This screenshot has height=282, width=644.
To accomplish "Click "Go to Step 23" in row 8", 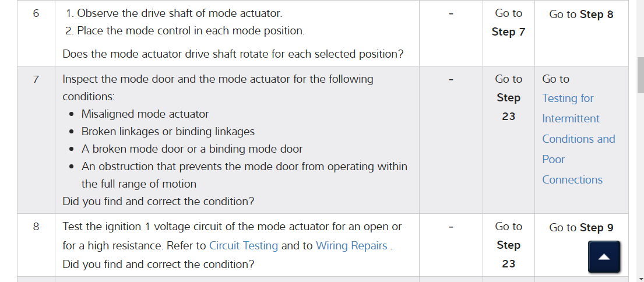I will [x=508, y=245].
